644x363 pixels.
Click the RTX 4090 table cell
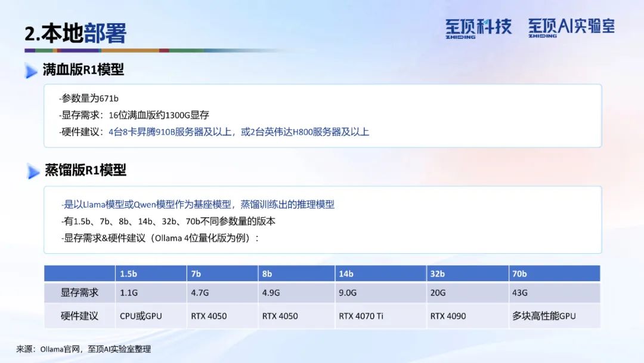coord(468,316)
